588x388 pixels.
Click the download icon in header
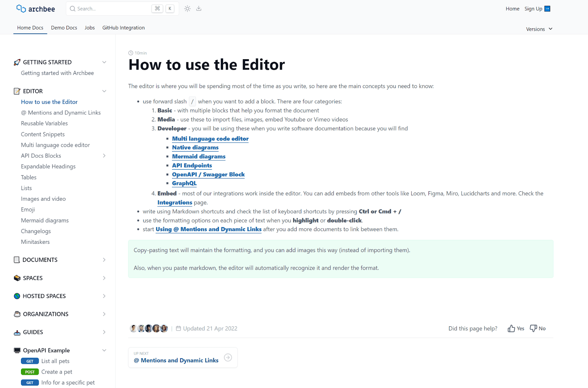pos(199,9)
